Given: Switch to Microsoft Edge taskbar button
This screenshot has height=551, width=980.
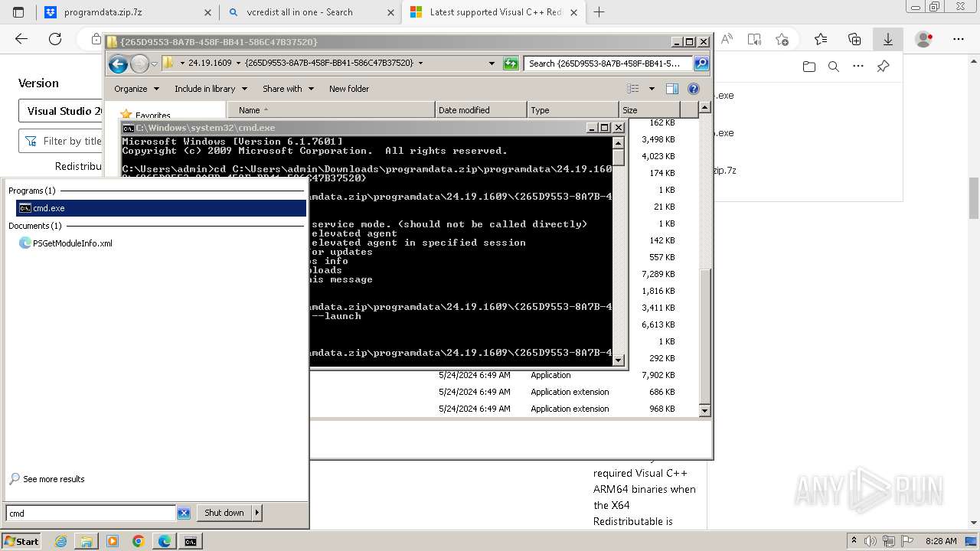Looking at the screenshot, I should click(165, 541).
